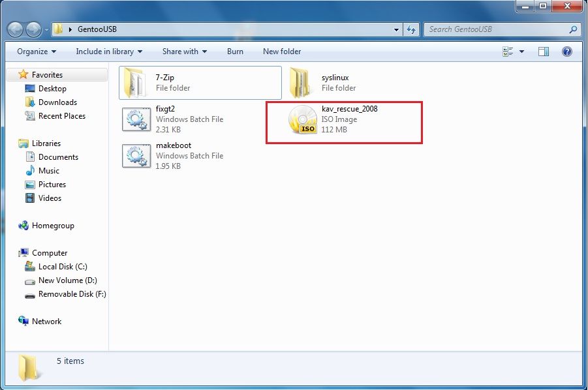The image size is (588, 390).
Task: Click the syslinux file name
Action: click(335, 78)
